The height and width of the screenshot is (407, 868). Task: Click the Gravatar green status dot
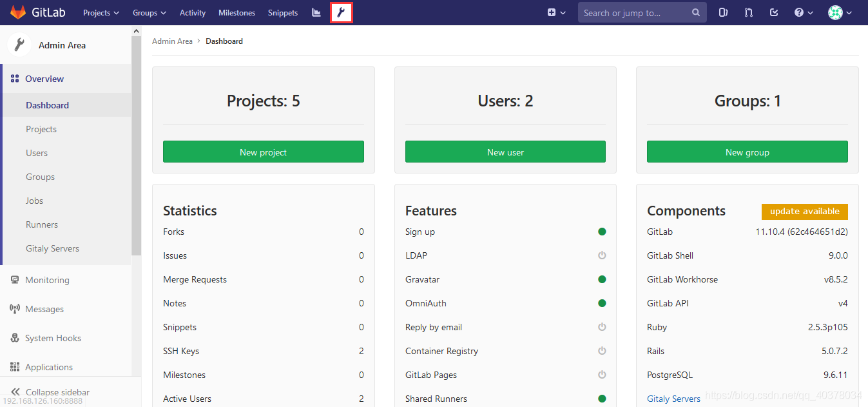coord(602,279)
